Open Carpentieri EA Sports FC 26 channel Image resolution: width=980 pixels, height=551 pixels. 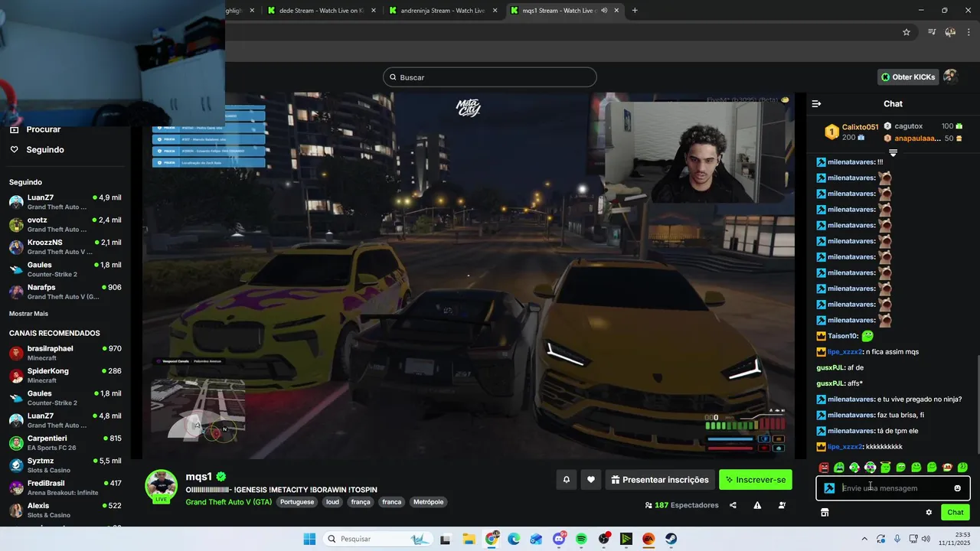tap(65, 442)
